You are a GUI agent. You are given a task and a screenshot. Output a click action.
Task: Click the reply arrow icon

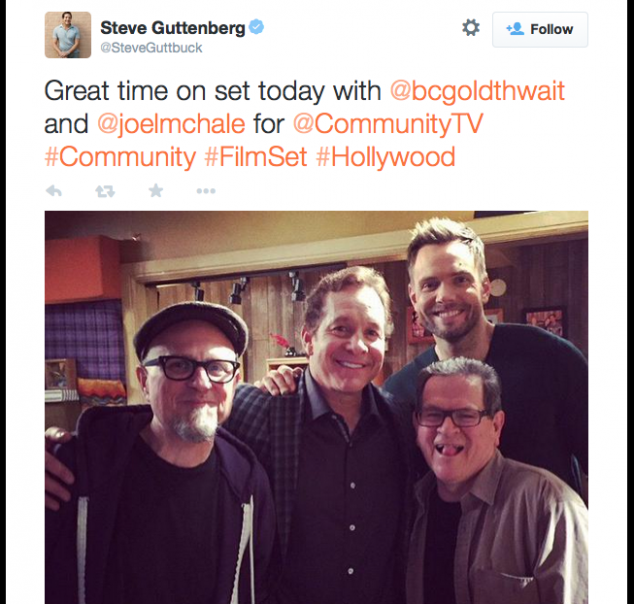(54, 191)
